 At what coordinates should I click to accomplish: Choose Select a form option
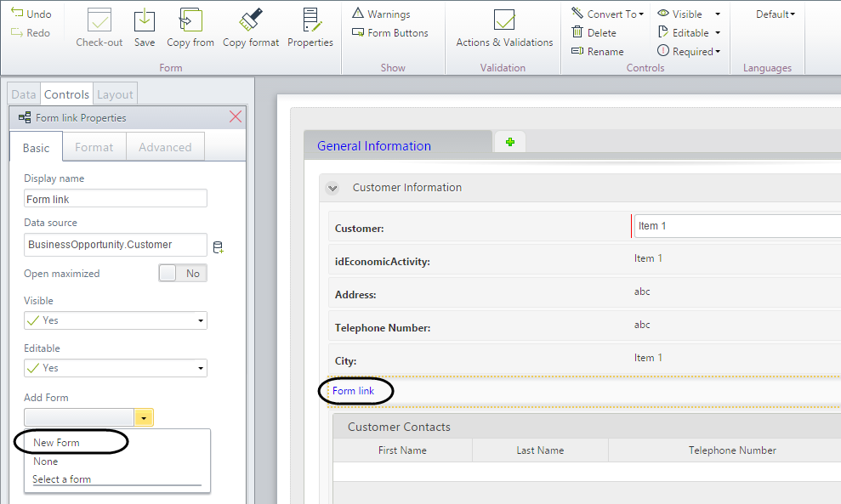62,479
